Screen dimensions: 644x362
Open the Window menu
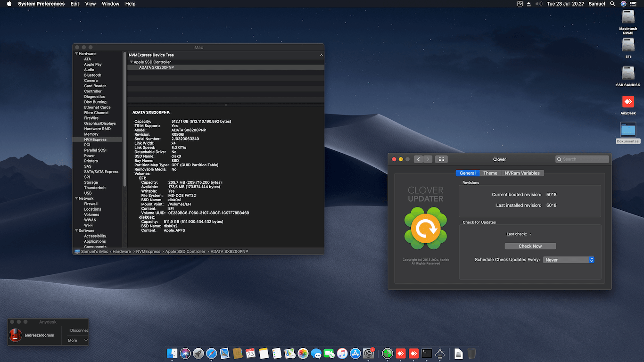[111, 4]
